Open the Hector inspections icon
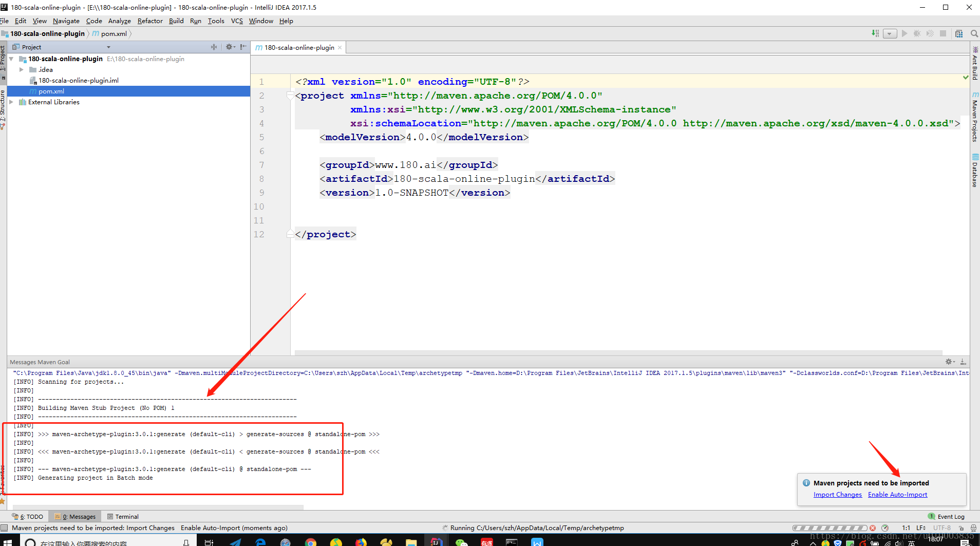 [x=974, y=528]
